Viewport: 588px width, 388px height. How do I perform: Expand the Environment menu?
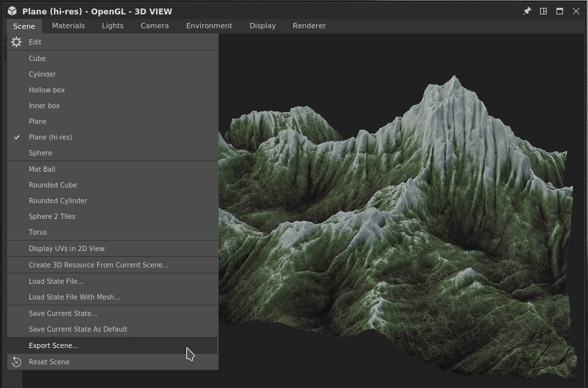[x=209, y=26]
